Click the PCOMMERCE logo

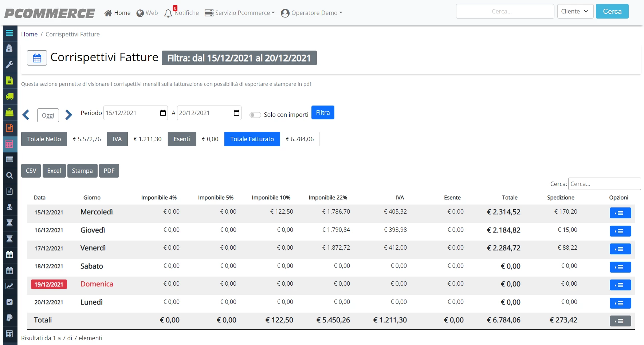(50, 13)
